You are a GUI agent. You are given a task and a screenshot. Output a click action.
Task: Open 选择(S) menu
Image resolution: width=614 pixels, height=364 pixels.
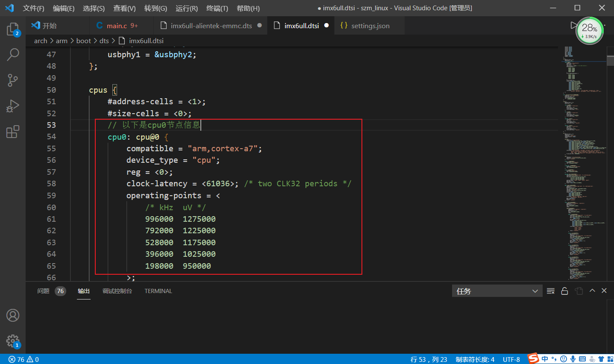click(x=94, y=8)
